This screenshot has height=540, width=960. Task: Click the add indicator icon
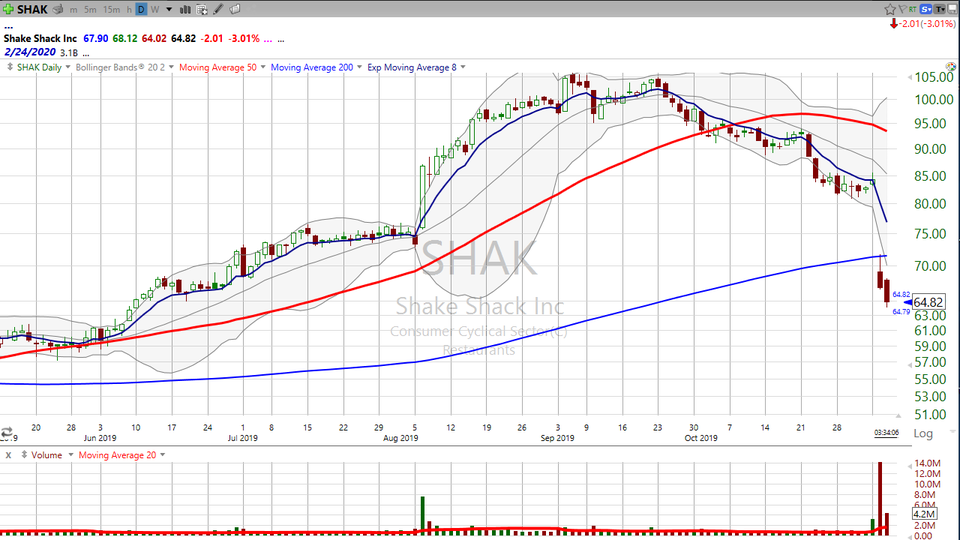201,10
